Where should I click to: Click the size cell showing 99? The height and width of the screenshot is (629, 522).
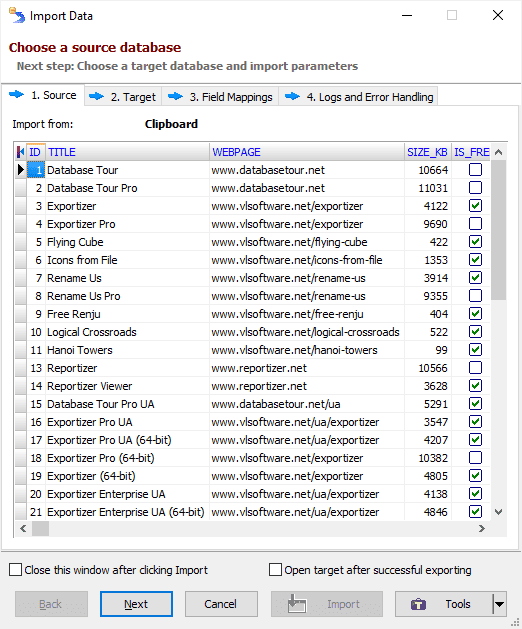(428, 350)
